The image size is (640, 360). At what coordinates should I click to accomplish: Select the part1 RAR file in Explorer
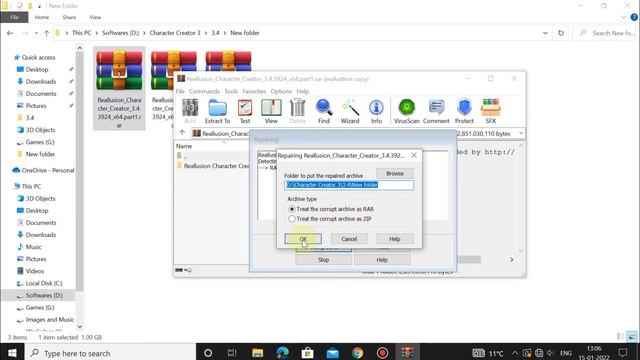119,88
